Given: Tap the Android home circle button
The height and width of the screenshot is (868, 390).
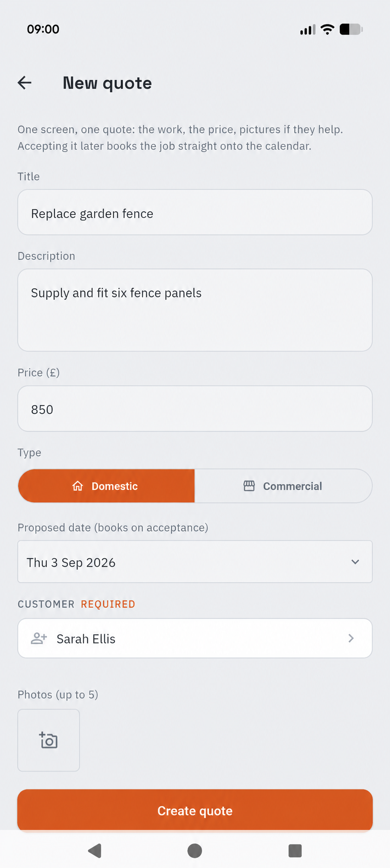Looking at the screenshot, I should [195, 850].
